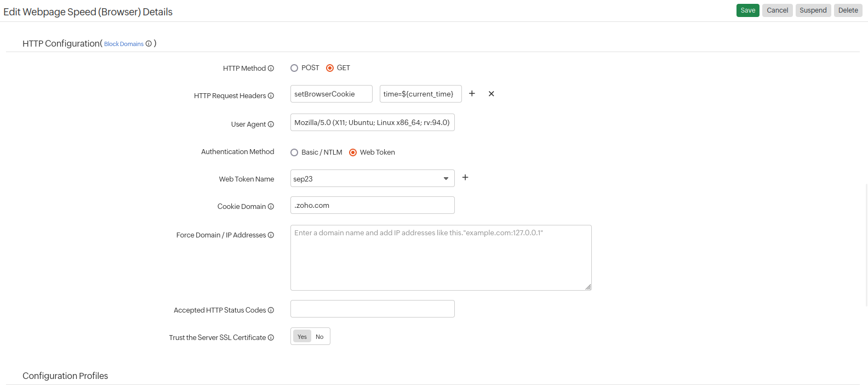Click the info icon beside Cookie Domain
The height and width of the screenshot is (385, 868).
click(x=271, y=207)
